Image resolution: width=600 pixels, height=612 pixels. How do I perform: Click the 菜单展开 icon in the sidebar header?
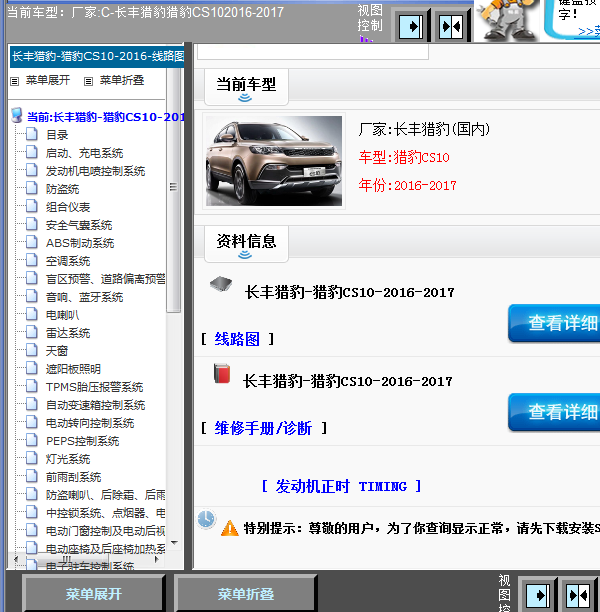pos(14,81)
